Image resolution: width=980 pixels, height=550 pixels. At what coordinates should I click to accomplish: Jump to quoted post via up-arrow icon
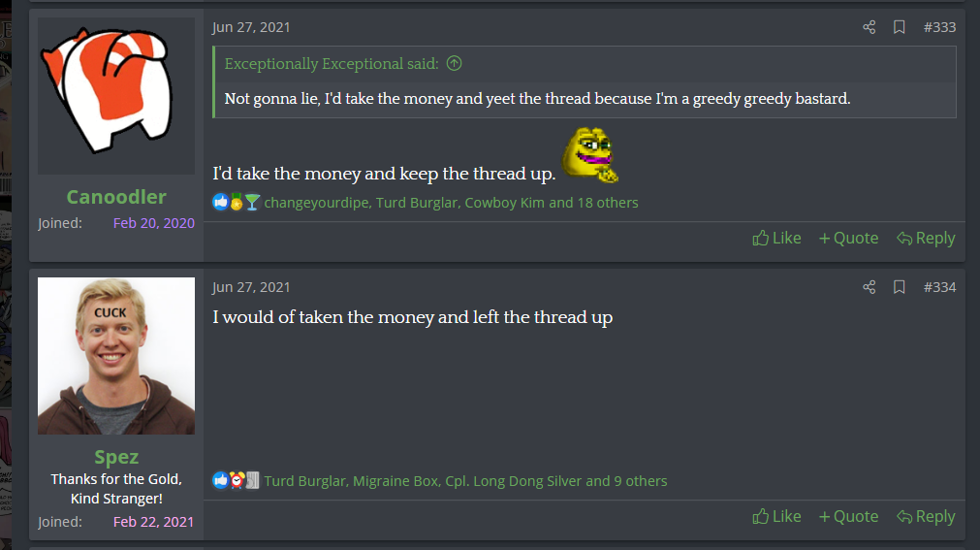455,63
